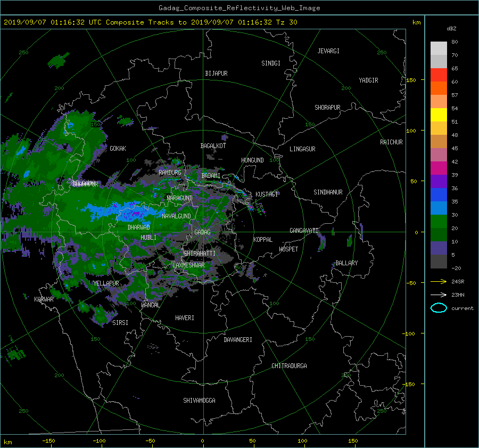Select the DAVANGERI label
This screenshot has width=479, height=448.
[x=238, y=340]
